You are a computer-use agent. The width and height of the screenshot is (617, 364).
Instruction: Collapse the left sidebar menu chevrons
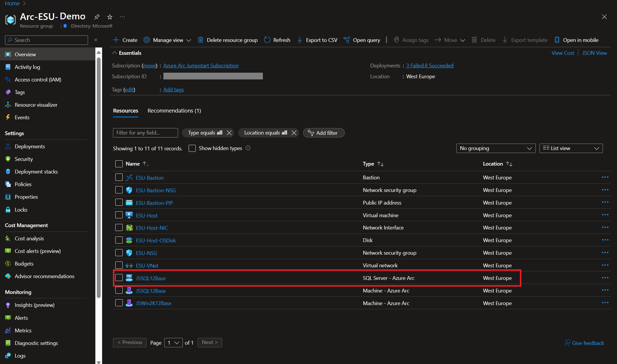[96, 40]
